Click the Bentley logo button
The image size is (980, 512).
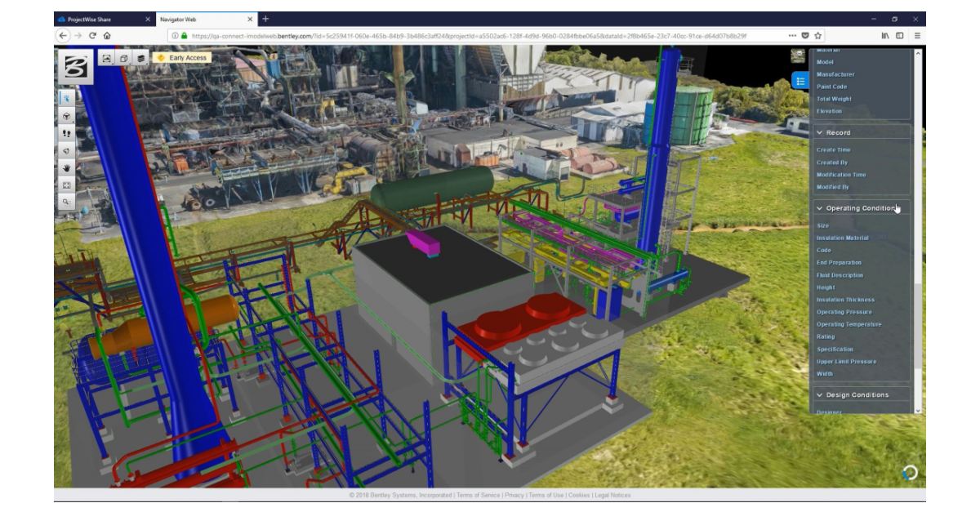74,68
